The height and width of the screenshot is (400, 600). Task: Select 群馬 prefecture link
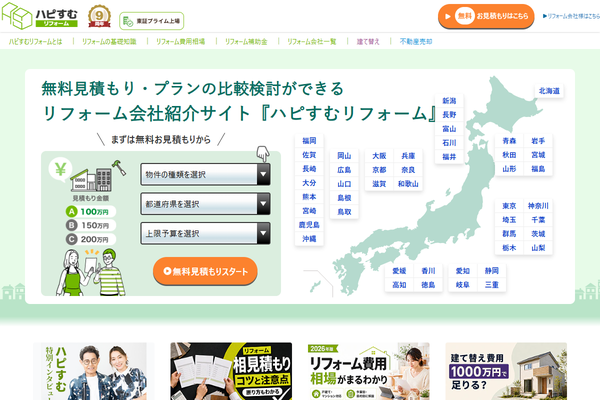pos(509,234)
